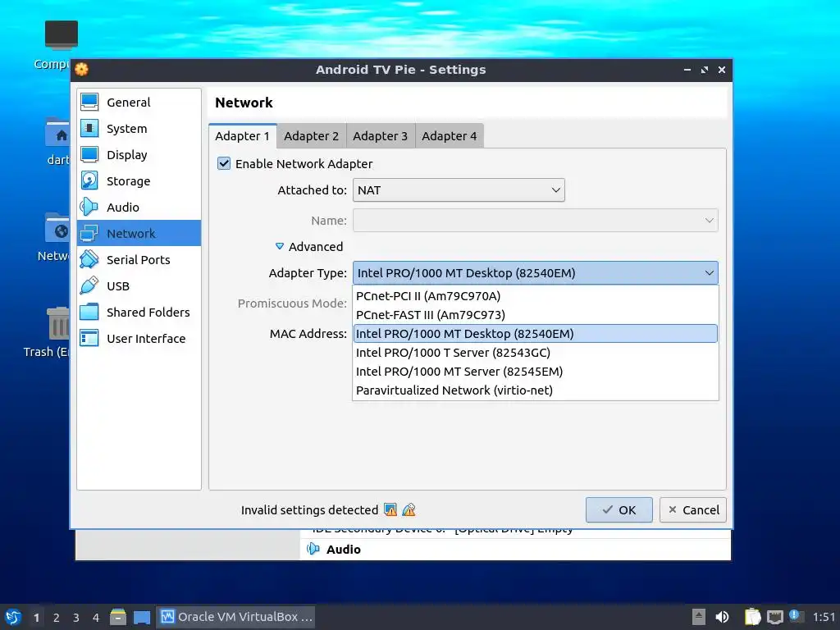
Task: Click the User Interface layout icon
Action: 89,338
